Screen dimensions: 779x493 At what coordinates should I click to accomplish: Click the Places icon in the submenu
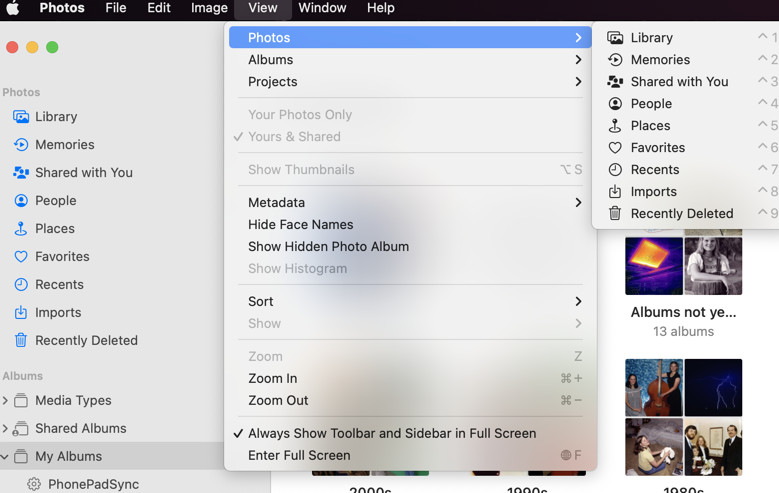pyautogui.click(x=615, y=126)
